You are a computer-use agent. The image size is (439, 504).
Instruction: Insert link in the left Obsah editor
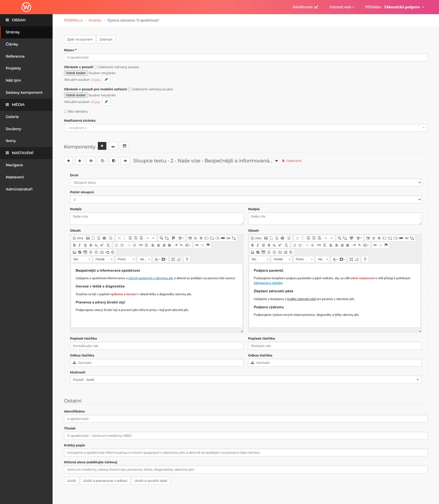click(197, 245)
